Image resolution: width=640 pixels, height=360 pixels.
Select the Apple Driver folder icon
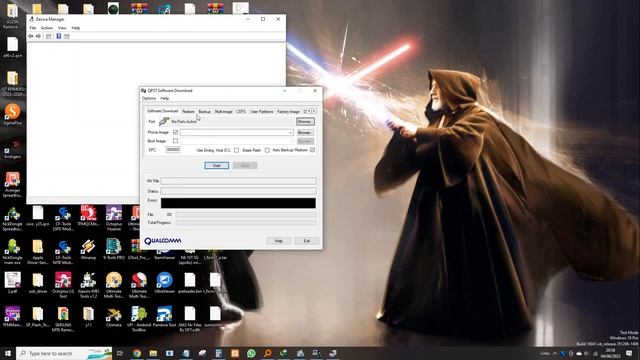click(38, 252)
